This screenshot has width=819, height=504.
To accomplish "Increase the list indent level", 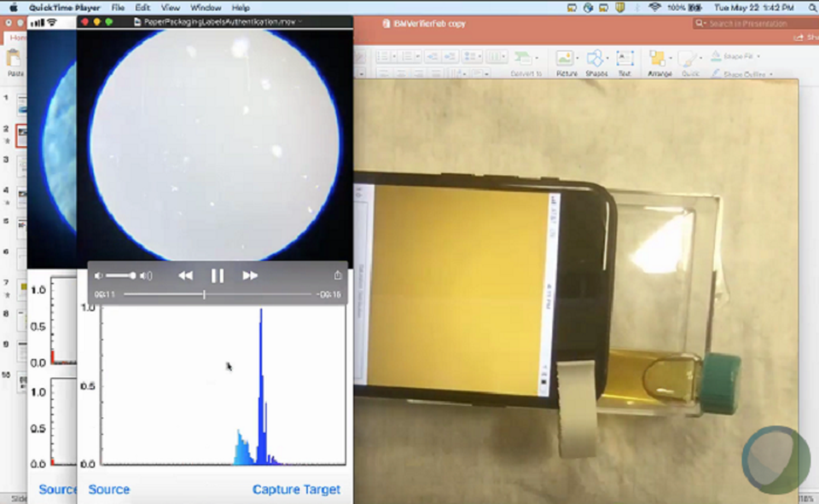I will tap(450, 56).
